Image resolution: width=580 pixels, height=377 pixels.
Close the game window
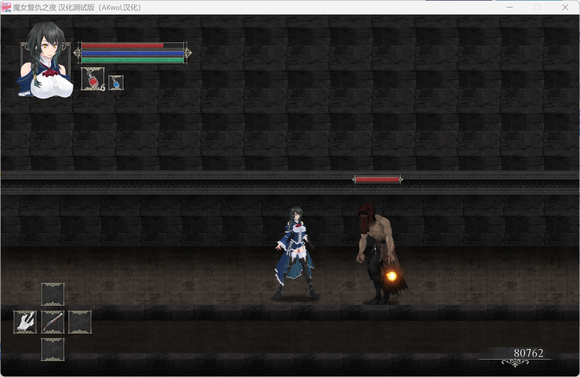[x=565, y=7]
